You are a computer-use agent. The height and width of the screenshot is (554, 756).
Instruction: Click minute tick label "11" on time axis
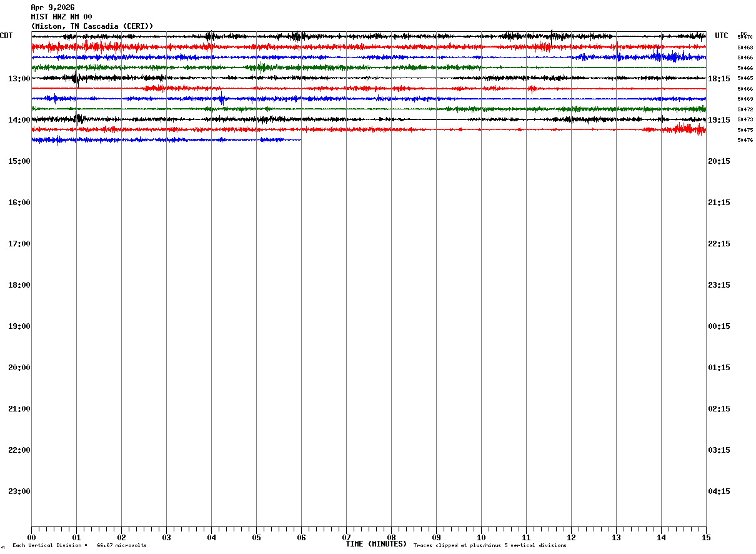[x=526, y=538]
